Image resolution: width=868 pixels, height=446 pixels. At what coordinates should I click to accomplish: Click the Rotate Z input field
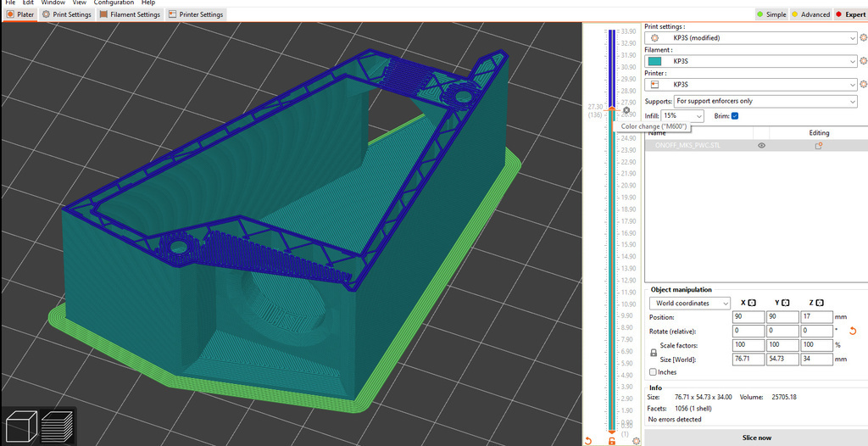[x=816, y=331]
